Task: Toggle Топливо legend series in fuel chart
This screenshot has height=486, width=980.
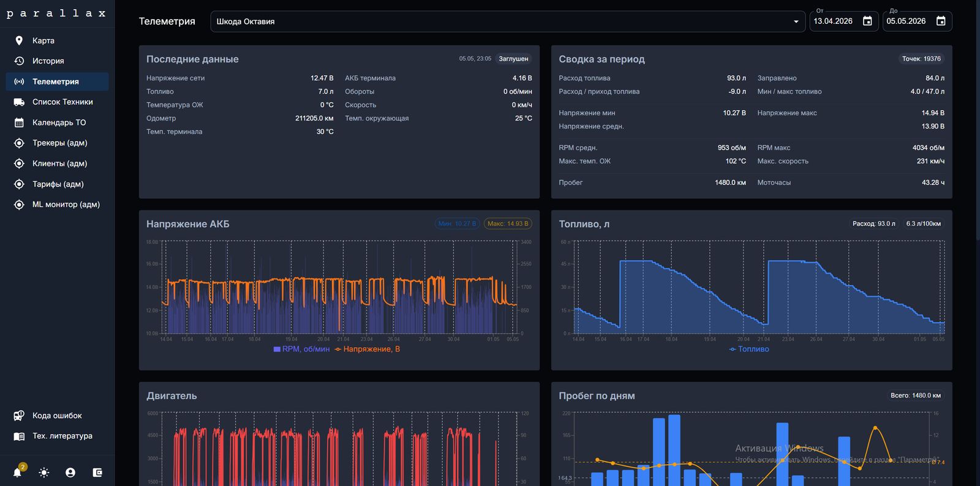Action: 748,349
